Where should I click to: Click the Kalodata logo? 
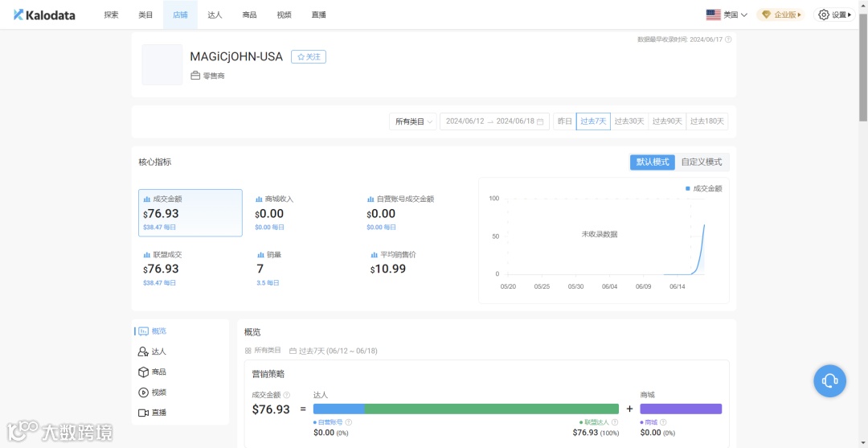click(x=44, y=15)
